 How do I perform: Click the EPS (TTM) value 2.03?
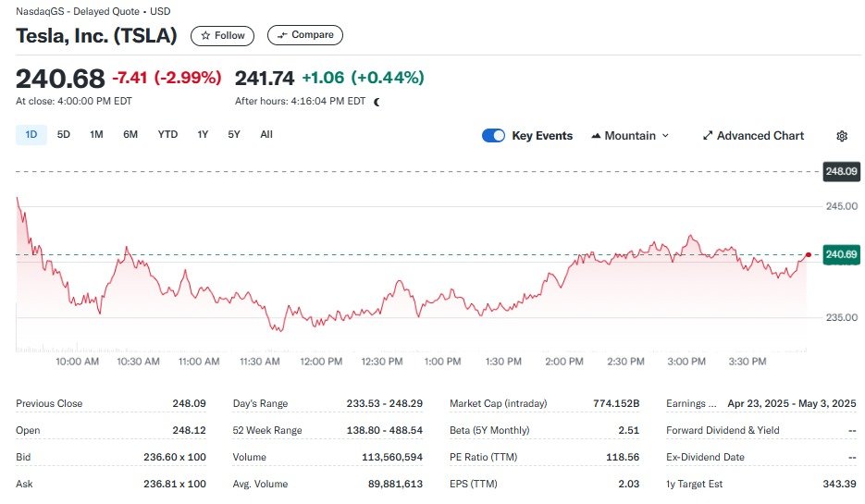629,485
